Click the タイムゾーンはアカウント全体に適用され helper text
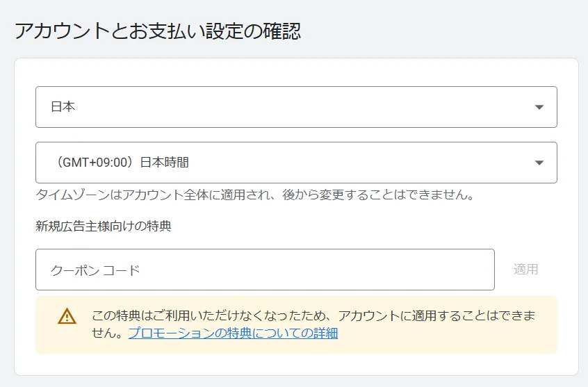Image resolution: width=588 pixels, height=387 pixels. (255, 195)
